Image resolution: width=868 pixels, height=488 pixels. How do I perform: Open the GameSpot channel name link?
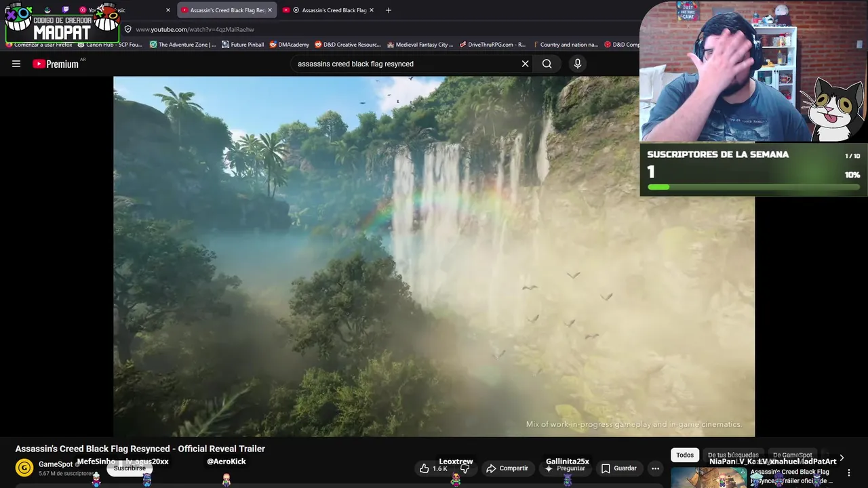(x=55, y=464)
